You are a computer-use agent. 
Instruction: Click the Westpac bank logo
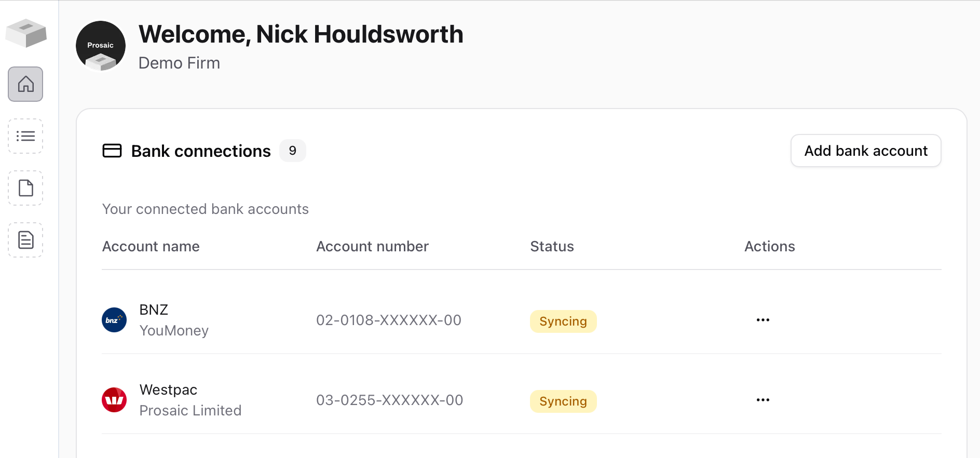pyautogui.click(x=114, y=400)
